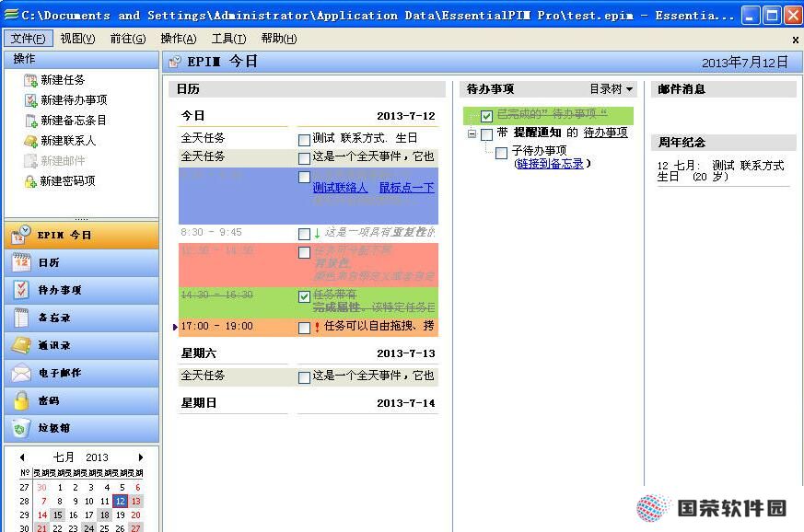Click the birthday entry 12 七月 测试 联系方式

(721, 171)
